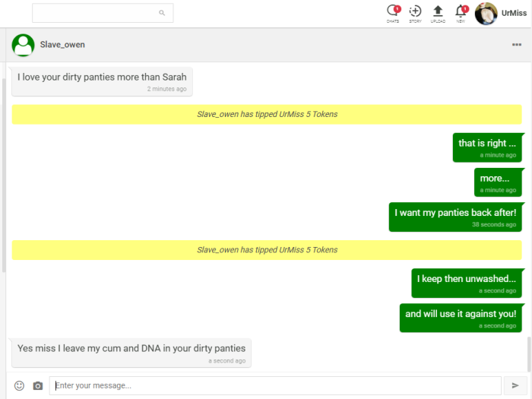Select the first yellow tip notification banner

pyautogui.click(x=267, y=114)
